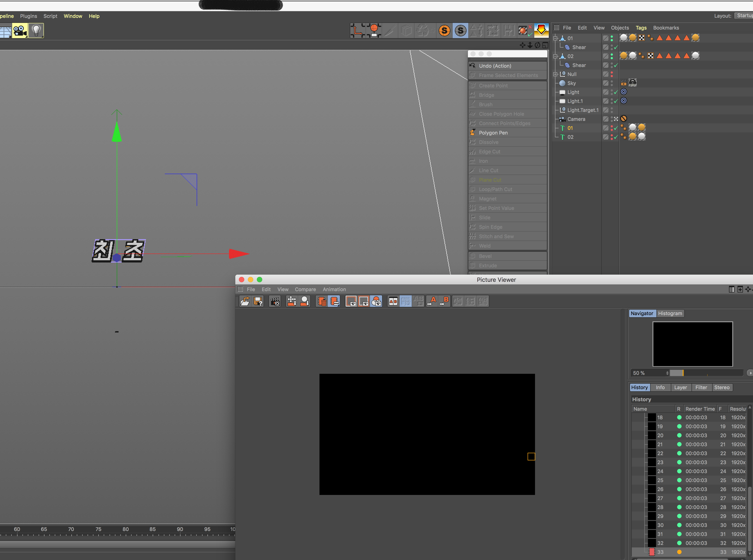Click frame 90 on the timeline ruler
The image size is (753, 560).
(x=180, y=529)
